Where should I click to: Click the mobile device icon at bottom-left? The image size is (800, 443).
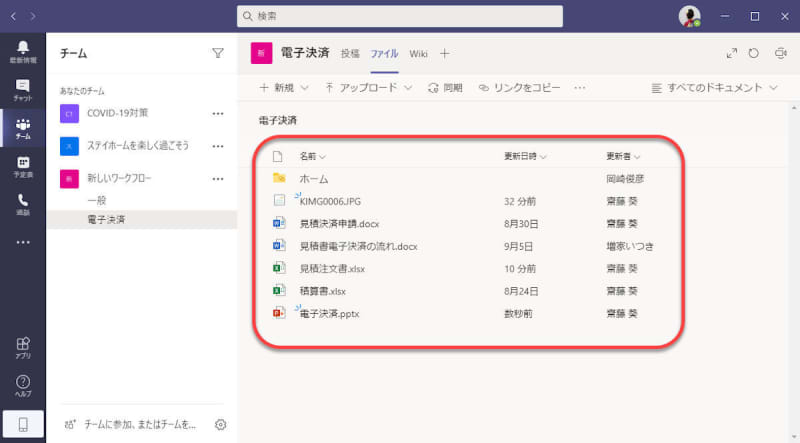tap(23, 424)
